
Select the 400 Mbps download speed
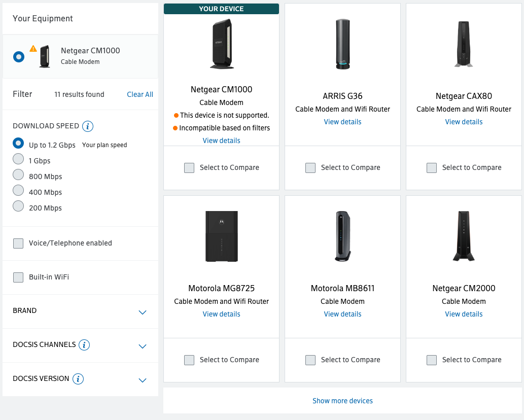(x=18, y=190)
